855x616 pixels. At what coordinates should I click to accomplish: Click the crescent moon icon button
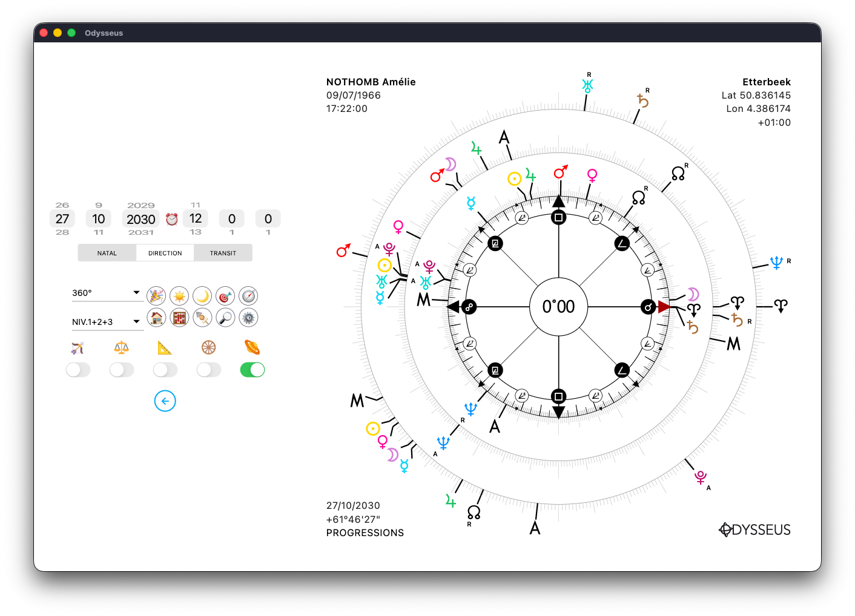(x=202, y=296)
